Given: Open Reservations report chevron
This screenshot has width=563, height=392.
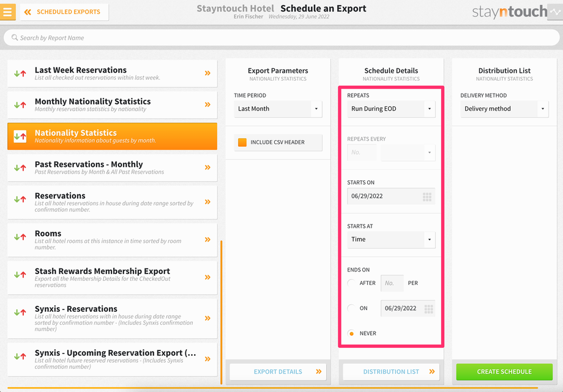Looking at the screenshot, I should pos(207,202).
